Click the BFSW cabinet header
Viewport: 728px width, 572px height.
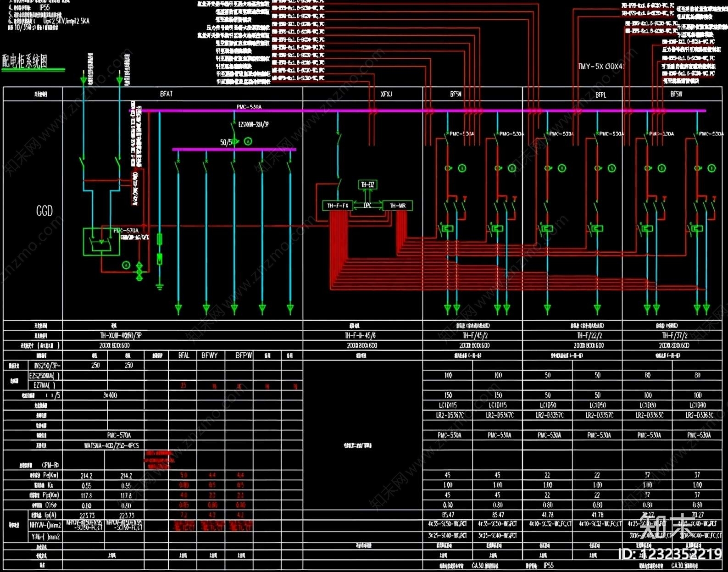click(x=676, y=94)
